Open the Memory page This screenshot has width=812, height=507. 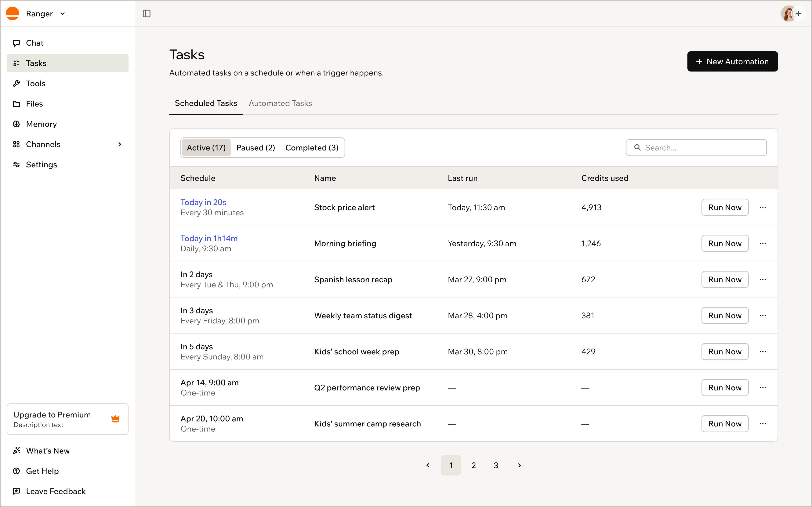(67, 124)
